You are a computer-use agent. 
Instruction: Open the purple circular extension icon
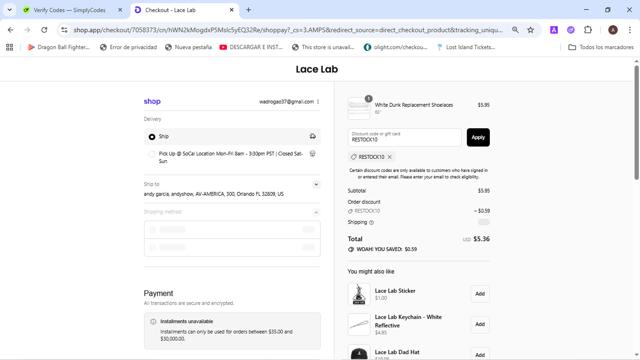[x=571, y=30]
